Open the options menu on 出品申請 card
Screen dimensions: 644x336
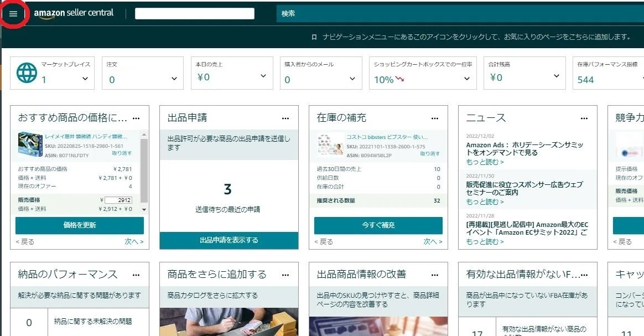coord(285,118)
